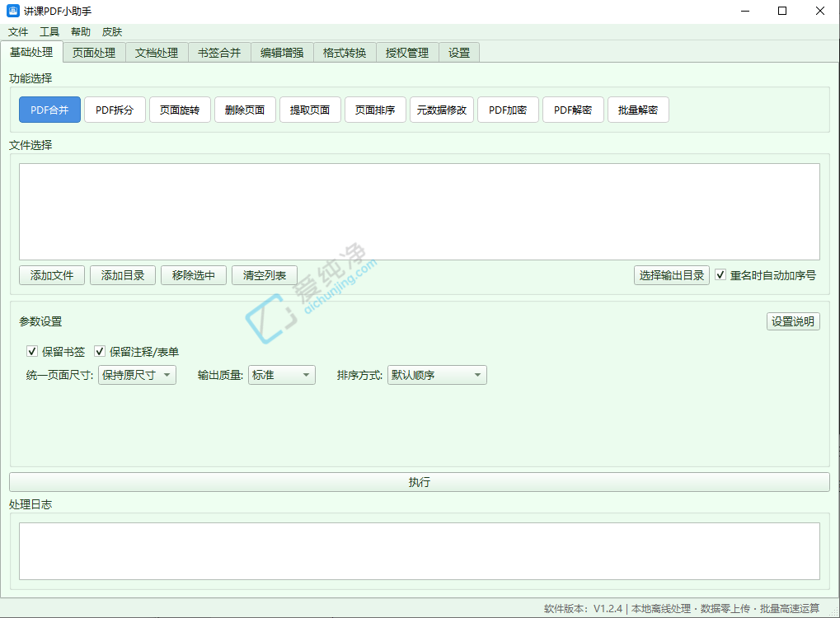
Task: Click the 执行 button
Action: (x=420, y=482)
